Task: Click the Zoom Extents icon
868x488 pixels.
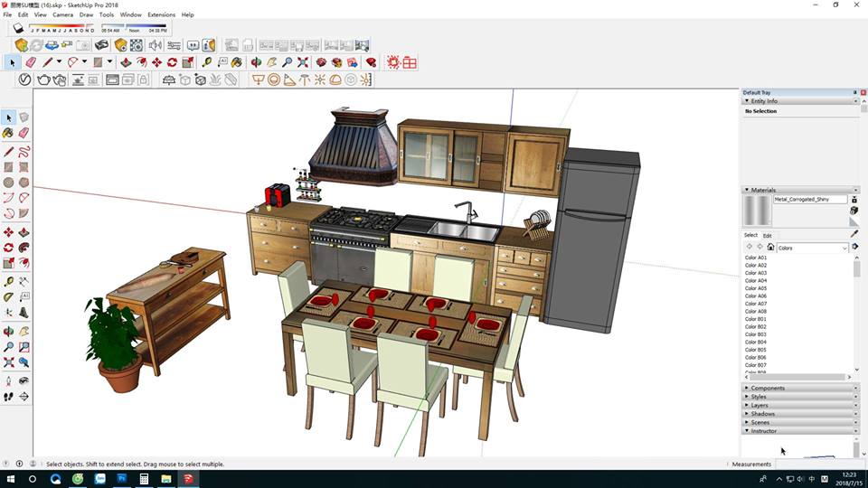Action: 302,62
